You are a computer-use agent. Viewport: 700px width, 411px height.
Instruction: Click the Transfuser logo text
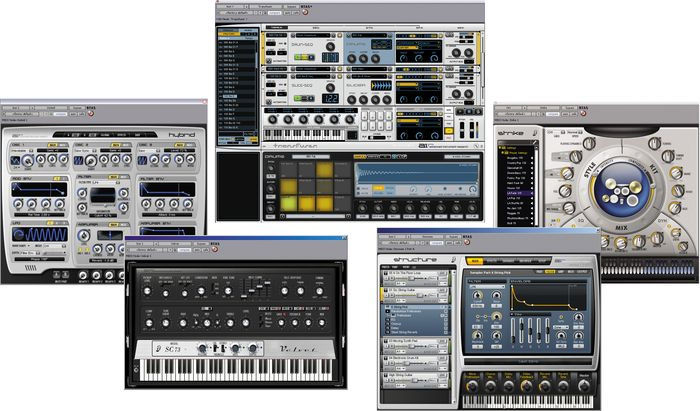[x=296, y=146]
